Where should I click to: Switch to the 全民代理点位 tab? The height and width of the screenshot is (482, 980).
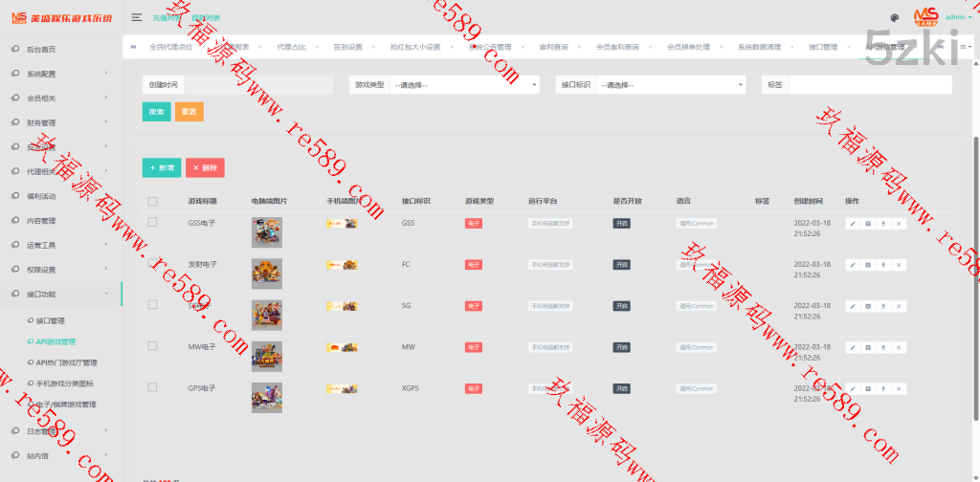[x=170, y=47]
